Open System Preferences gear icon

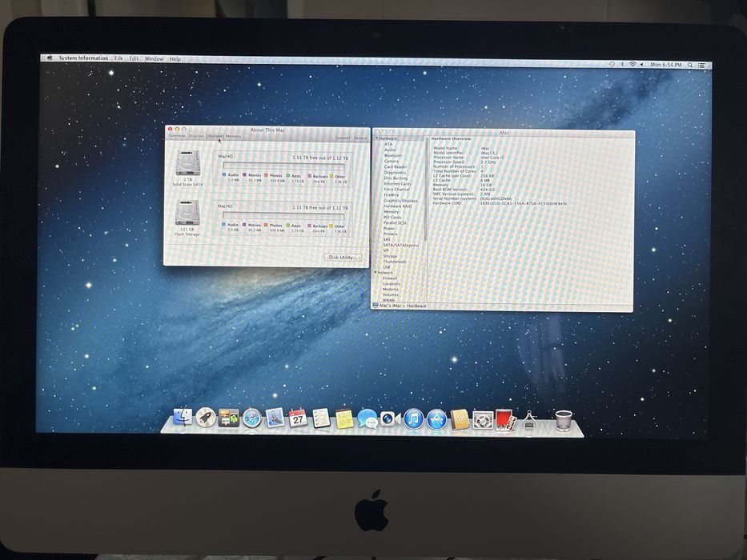(x=483, y=421)
